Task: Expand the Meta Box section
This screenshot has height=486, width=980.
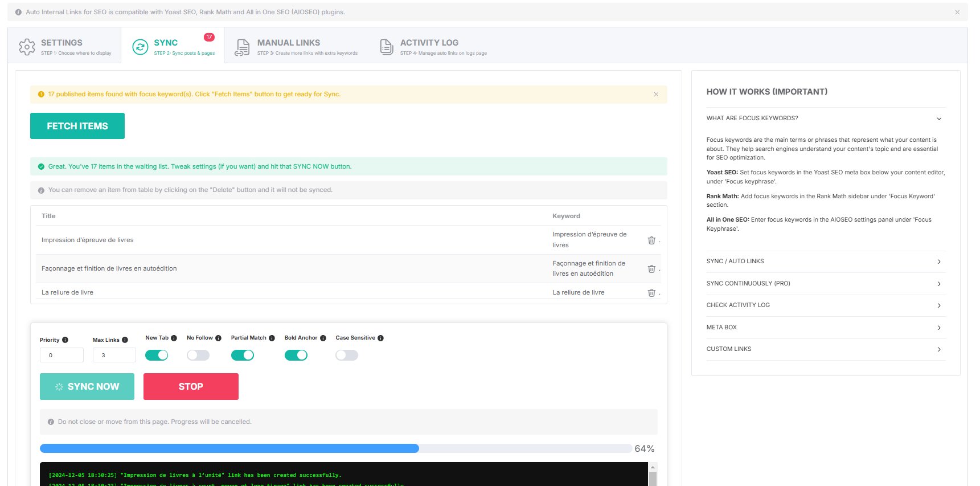Action: 826,328
